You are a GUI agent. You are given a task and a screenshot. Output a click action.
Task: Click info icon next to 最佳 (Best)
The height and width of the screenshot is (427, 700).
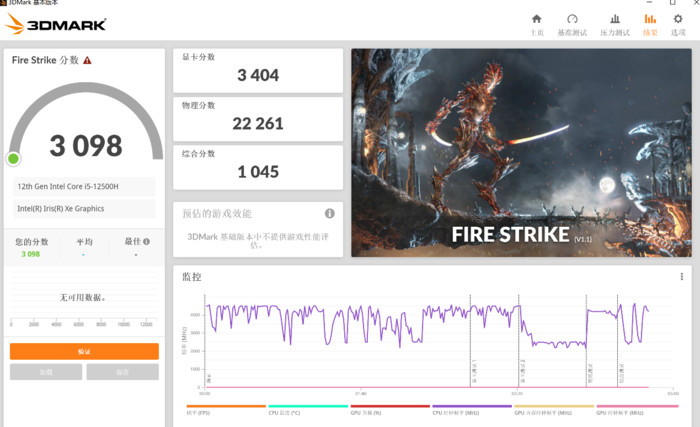point(146,242)
